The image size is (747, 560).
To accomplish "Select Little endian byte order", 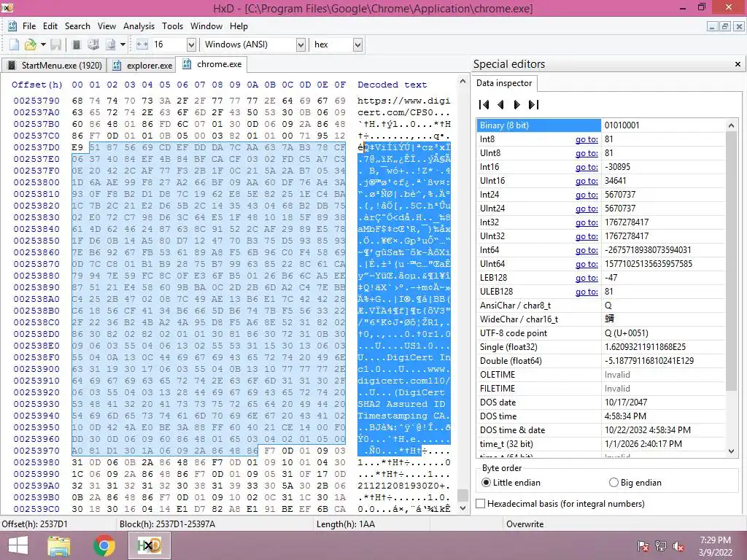I will tap(511, 483).
